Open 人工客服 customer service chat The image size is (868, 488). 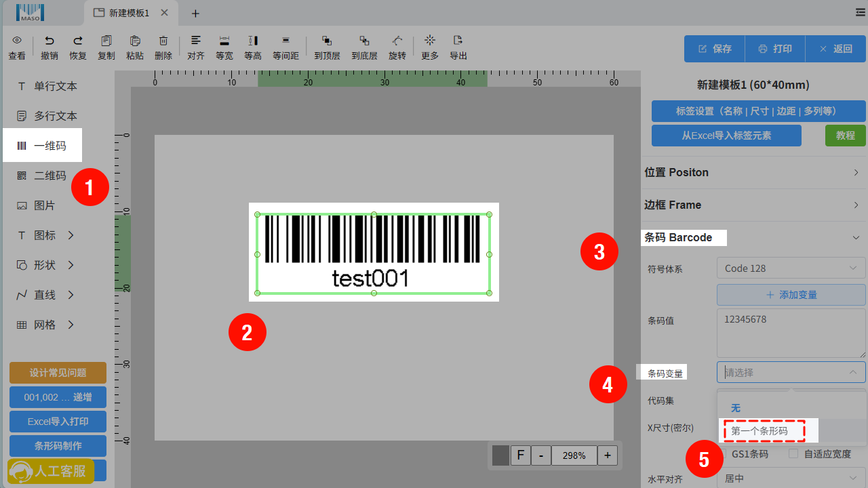[50, 471]
